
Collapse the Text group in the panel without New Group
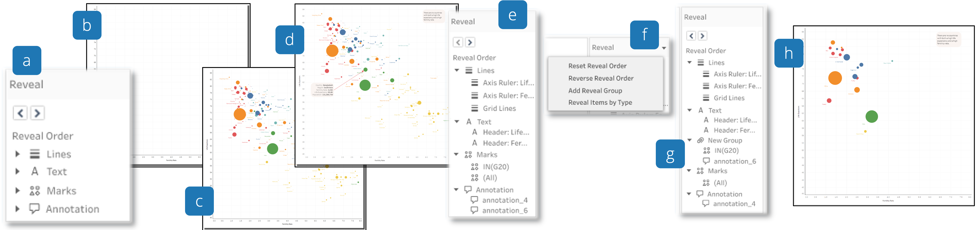click(x=457, y=122)
